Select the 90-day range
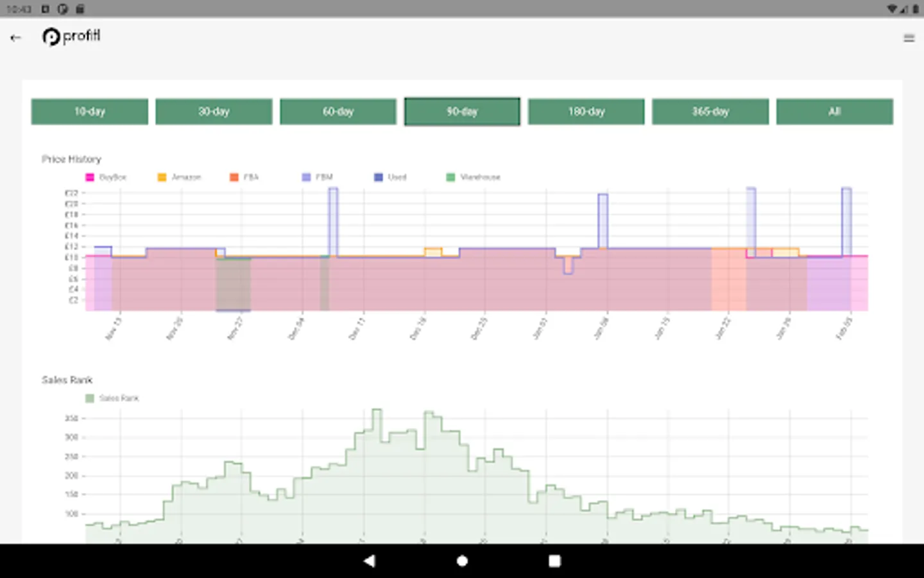 pyautogui.click(x=462, y=111)
